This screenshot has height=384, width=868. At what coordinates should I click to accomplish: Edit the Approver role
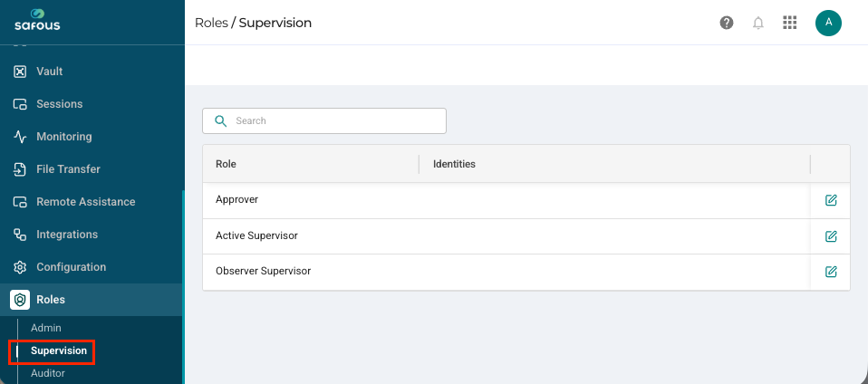830,200
